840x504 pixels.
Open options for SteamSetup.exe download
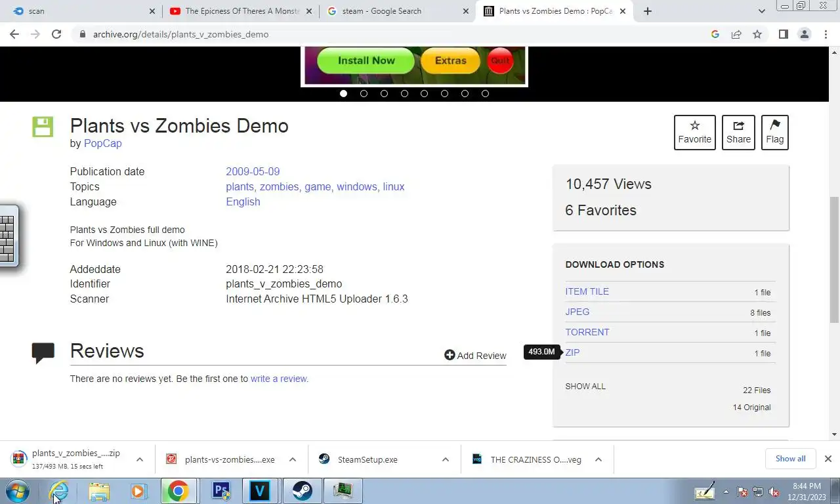tap(446, 459)
